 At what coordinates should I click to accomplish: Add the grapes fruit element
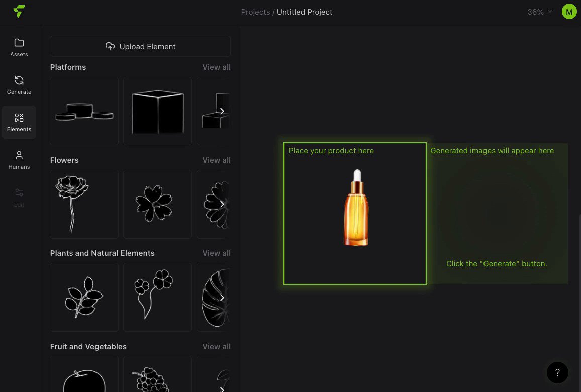tap(157, 374)
